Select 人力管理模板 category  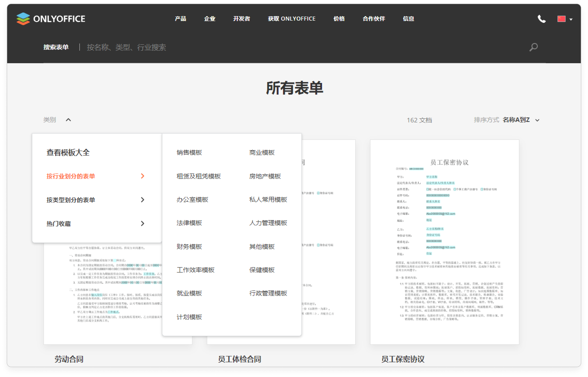tap(268, 223)
